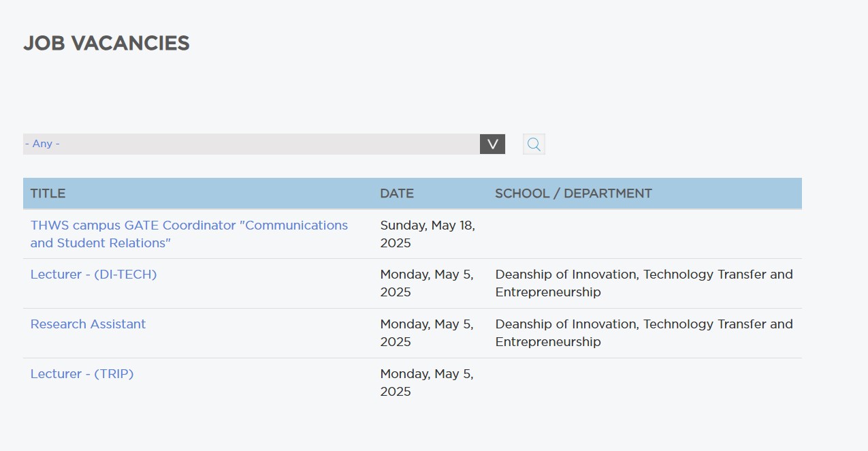Click "and Student Relations" link text line
Screen dimensions: 868x451
click(x=101, y=243)
